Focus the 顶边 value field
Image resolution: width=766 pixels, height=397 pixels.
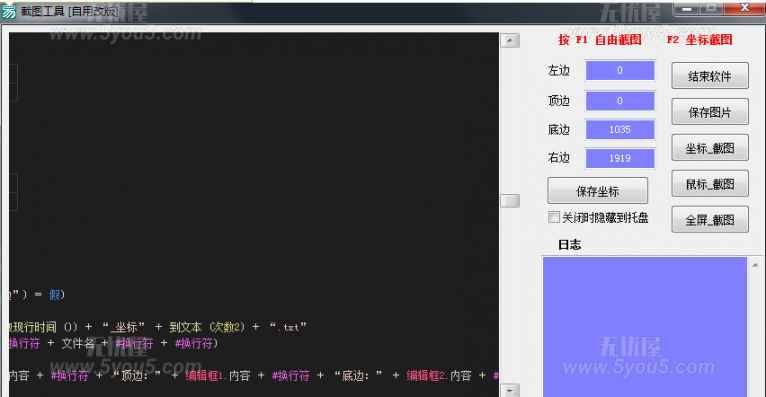tap(620, 101)
